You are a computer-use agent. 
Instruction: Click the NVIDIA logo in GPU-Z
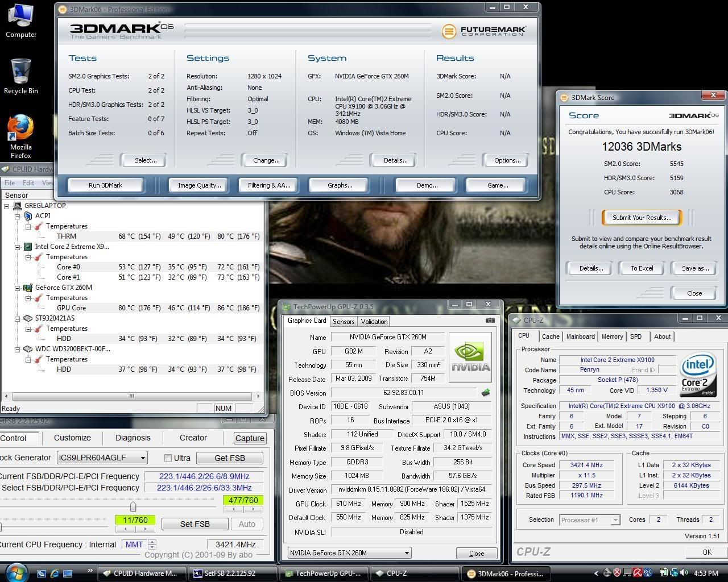pos(470,356)
